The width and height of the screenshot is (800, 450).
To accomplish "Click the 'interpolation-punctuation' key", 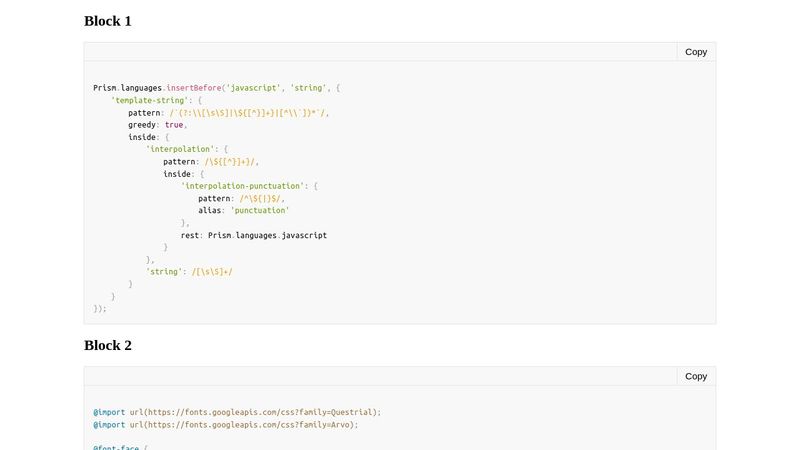I will pyautogui.click(x=242, y=186).
